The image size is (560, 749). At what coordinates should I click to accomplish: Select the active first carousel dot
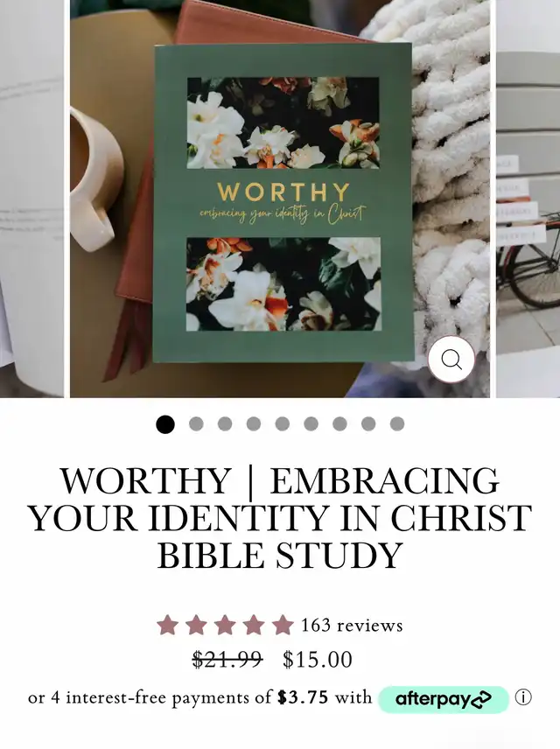(x=165, y=423)
